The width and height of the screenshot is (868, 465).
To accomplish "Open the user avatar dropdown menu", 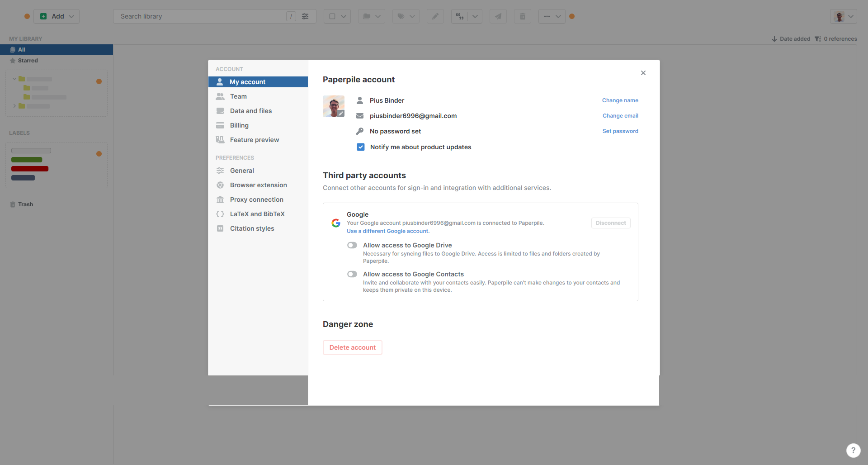I will pos(844,16).
